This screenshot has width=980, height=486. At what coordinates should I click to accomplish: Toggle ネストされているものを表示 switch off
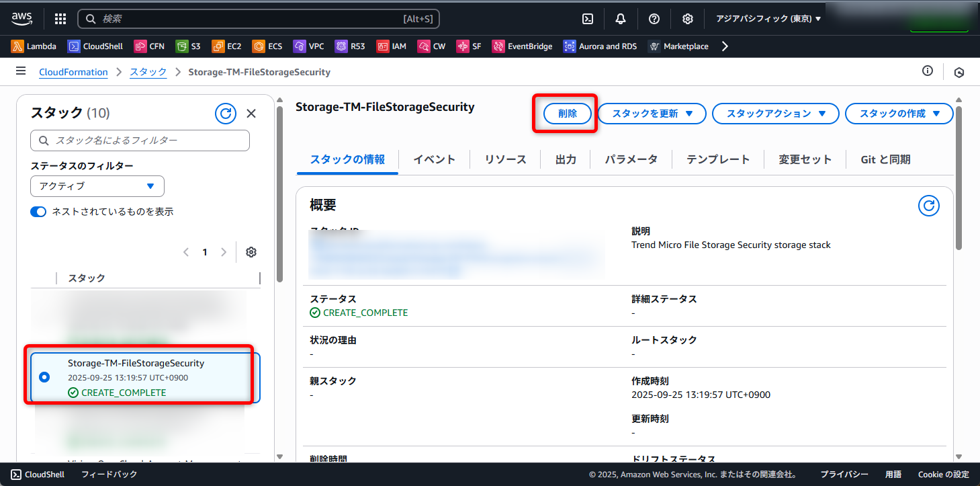(x=38, y=212)
